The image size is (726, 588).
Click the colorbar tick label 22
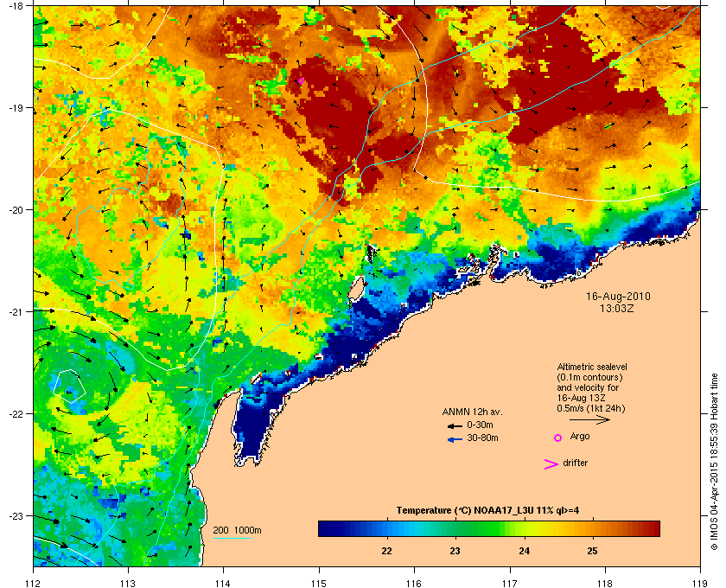[386, 551]
